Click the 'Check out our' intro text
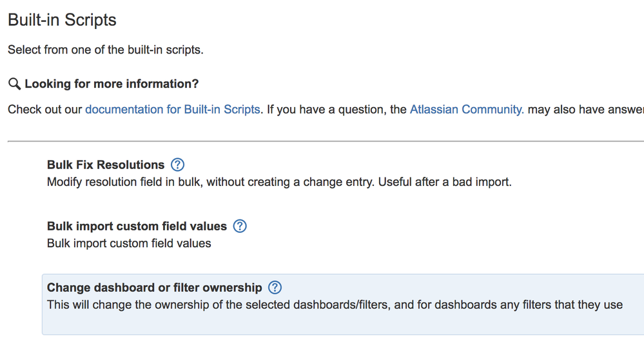 coord(45,109)
